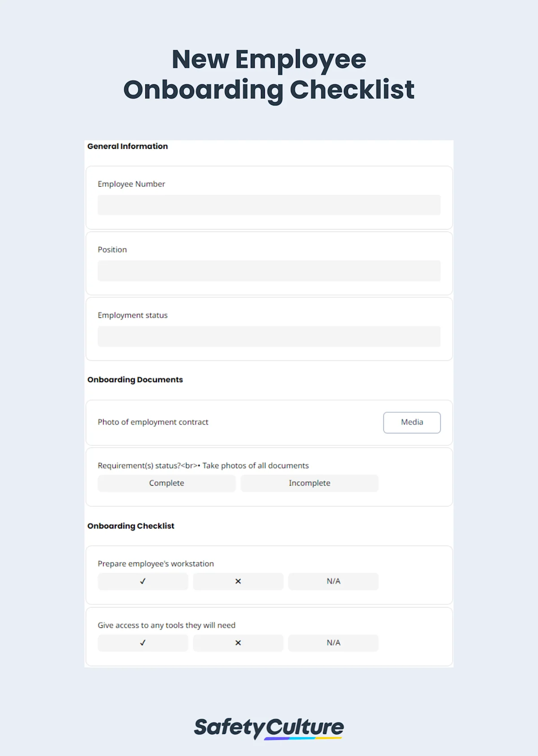Expand the Onboarding Documents section
Image resolution: width=538 pixels, height=756 pixels.
[135, 379]
